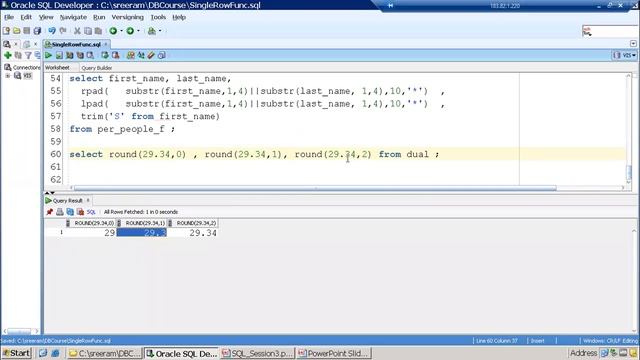Click the Commit icon in worksheet toolbar
640x360 pixels.
pyautogui.click(x=105, y=55)
